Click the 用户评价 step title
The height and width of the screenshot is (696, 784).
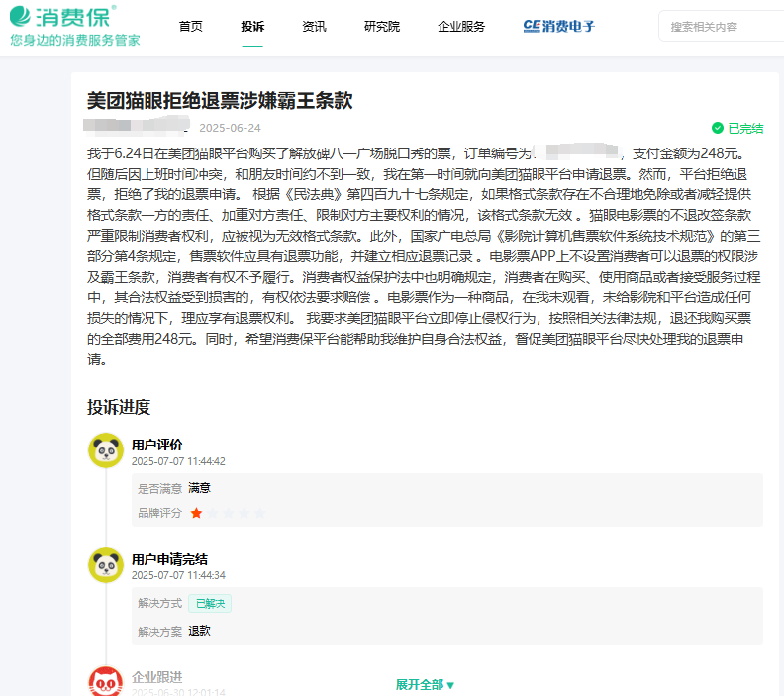[x=156, y=445]
